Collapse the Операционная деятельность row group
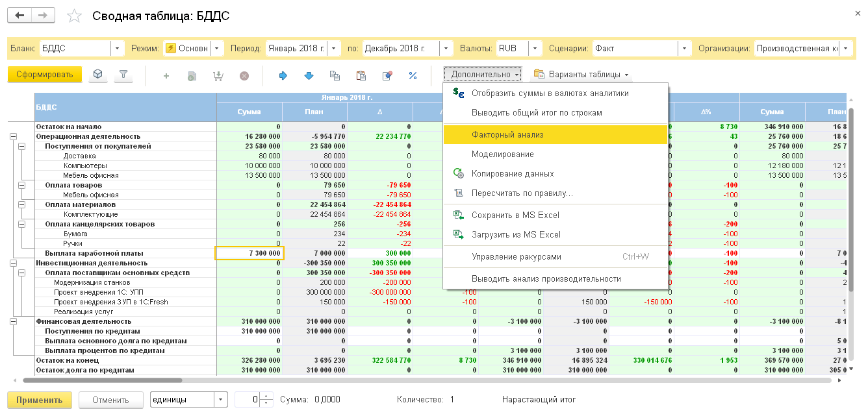The image size is (868, 416). (x=12, y=136)
